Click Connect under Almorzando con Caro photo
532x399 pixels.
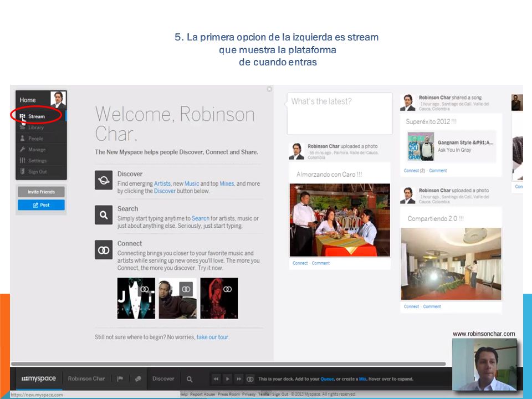300,263
